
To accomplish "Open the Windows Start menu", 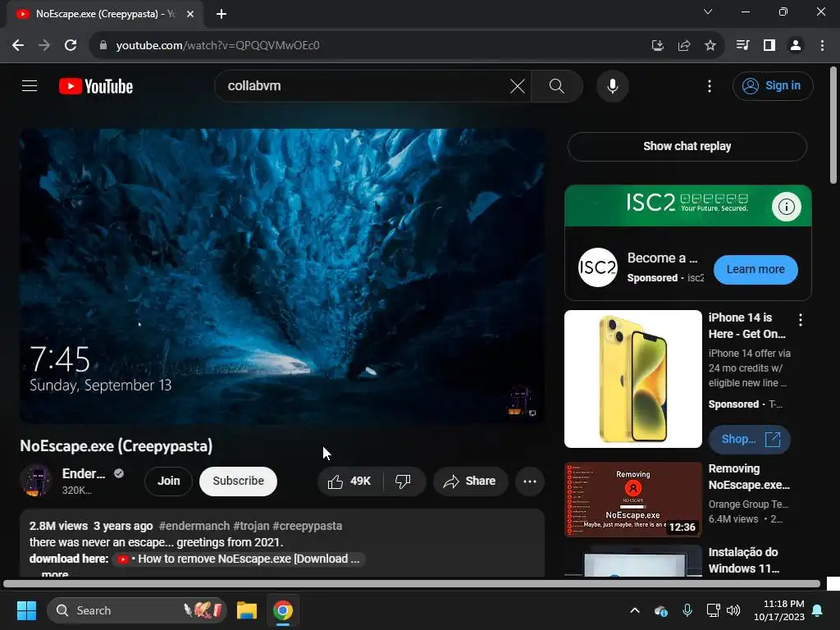I will 26,610.
